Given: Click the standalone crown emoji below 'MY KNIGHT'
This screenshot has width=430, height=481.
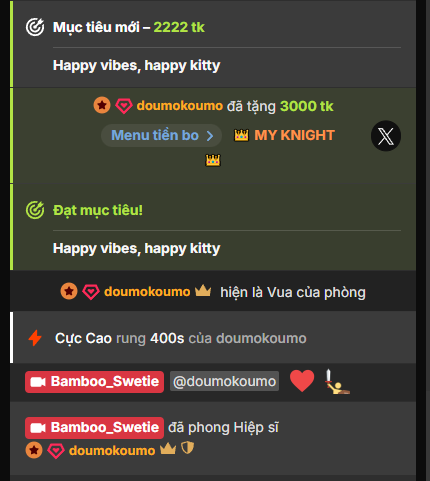Looking at the screenshot, I should tap(213, 160).
